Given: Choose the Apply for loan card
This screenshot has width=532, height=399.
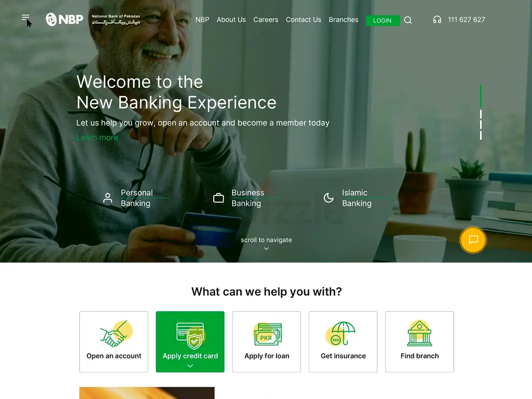Looking at the screenshot, I should click(266, 342).
